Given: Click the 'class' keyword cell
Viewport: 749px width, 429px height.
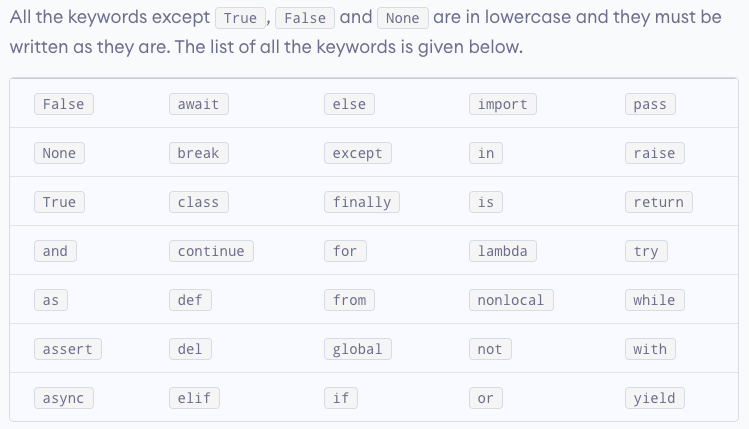Looking at the screenshot, I should tap(199, 202).
